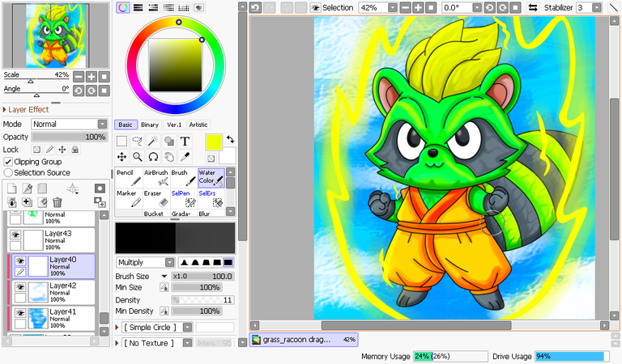622x364 pixels.
Task: Open the zoom percentage dropdown
Action: coord(392,7)
